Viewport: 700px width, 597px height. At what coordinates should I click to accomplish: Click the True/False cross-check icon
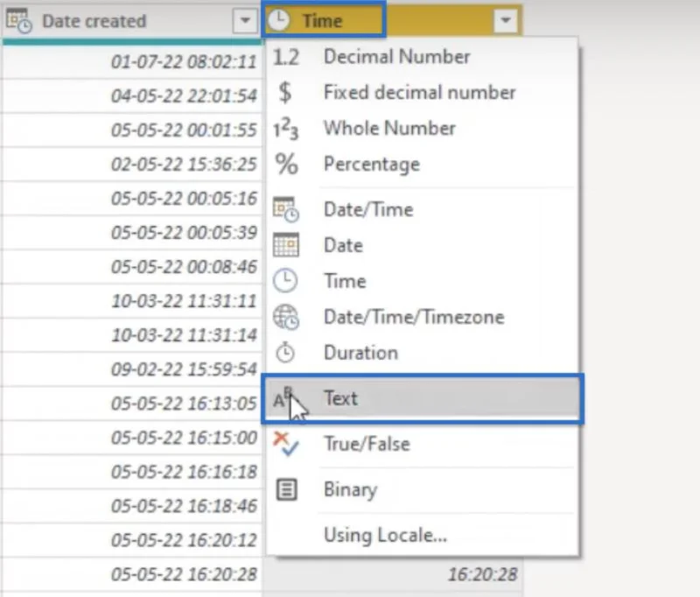pos(286,444)
